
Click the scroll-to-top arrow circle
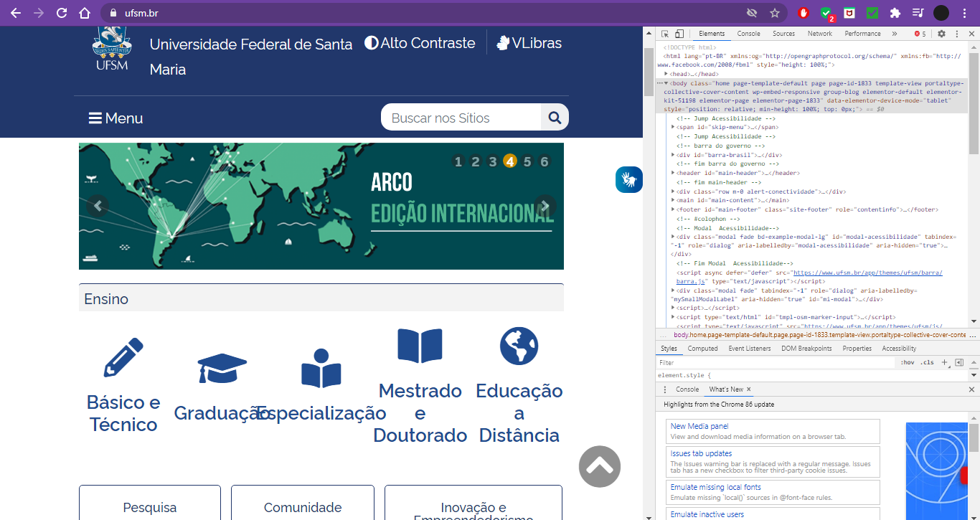click(599, 467)
